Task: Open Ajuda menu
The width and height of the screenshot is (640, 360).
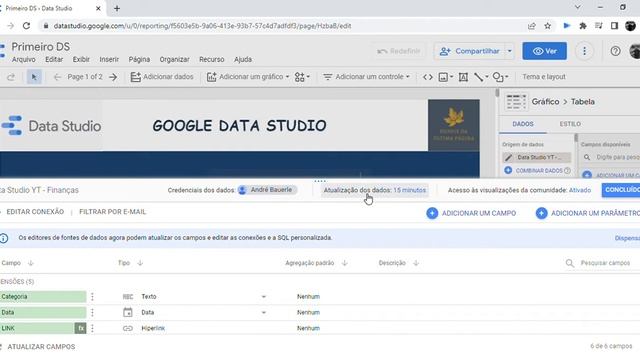Action: (243, 60)
